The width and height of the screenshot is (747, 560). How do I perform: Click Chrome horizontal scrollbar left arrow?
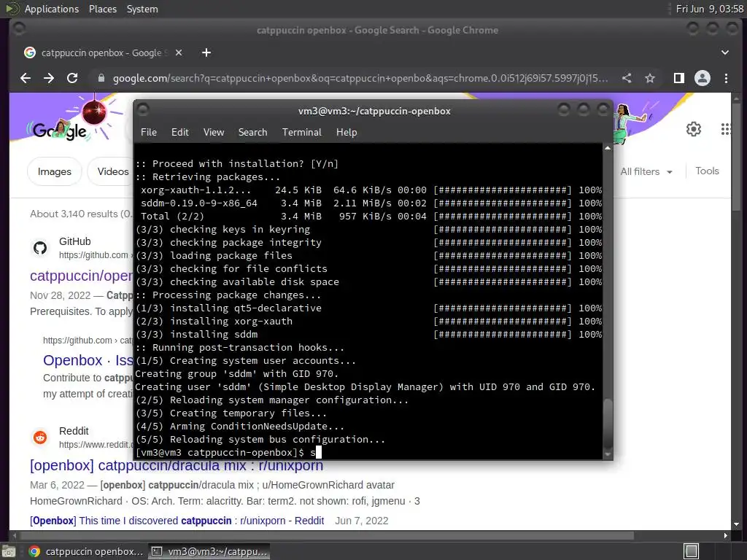coord(15,536)
